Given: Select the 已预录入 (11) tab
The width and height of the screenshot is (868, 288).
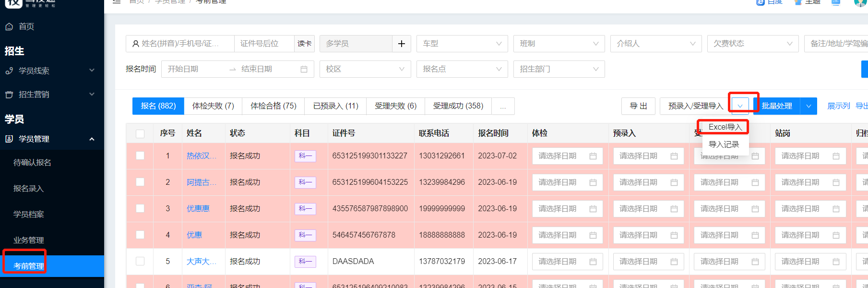Looking at the screenshot, I should click(335, 106).
